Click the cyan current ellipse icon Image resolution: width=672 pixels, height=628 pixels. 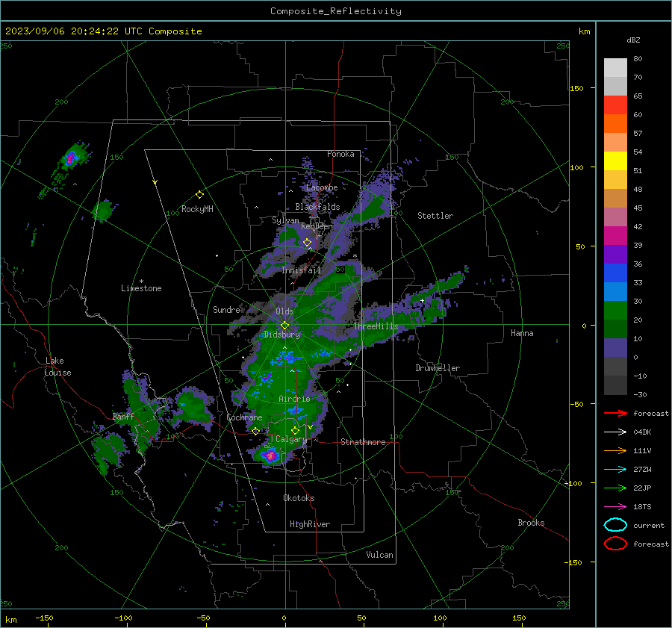pos(615,525)
